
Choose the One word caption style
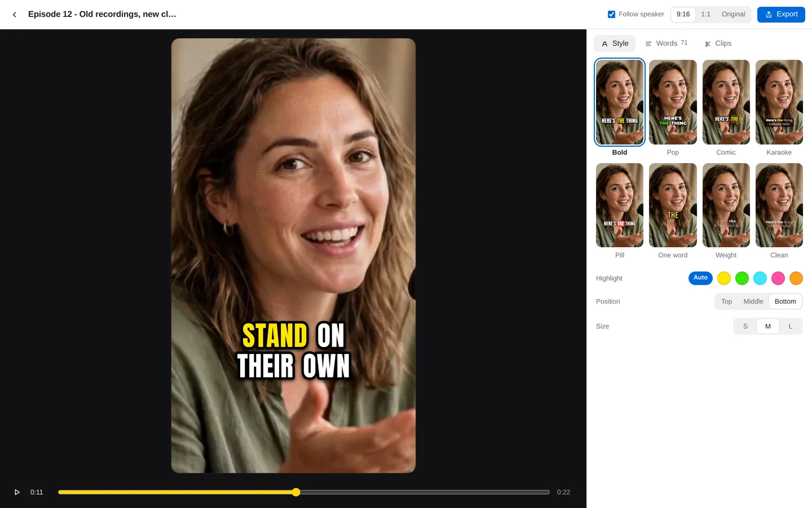click(673, 205)
